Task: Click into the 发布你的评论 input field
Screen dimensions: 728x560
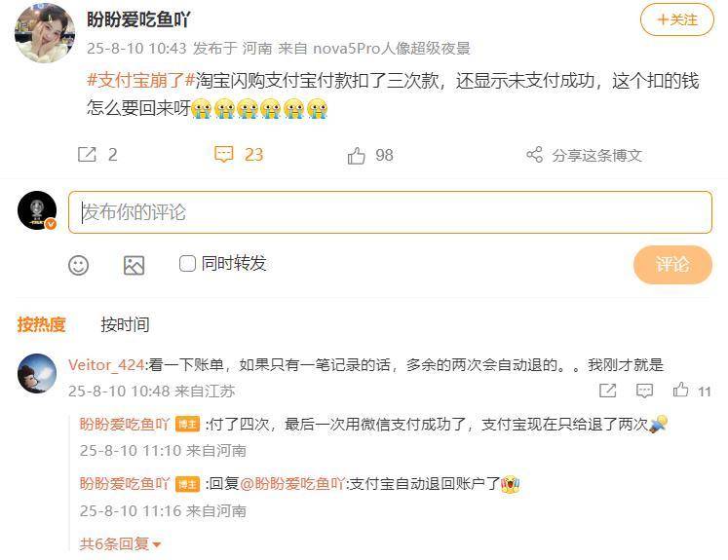Action: tap(390, 212)
